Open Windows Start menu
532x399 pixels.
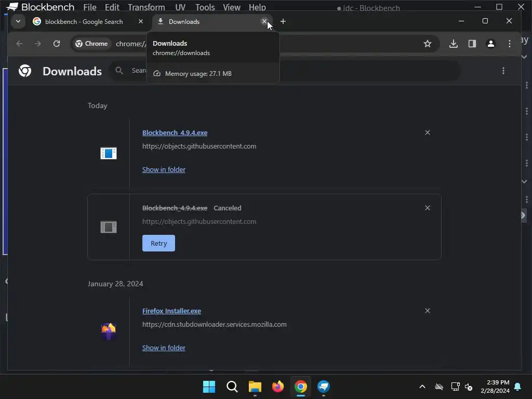coord(209,387)
